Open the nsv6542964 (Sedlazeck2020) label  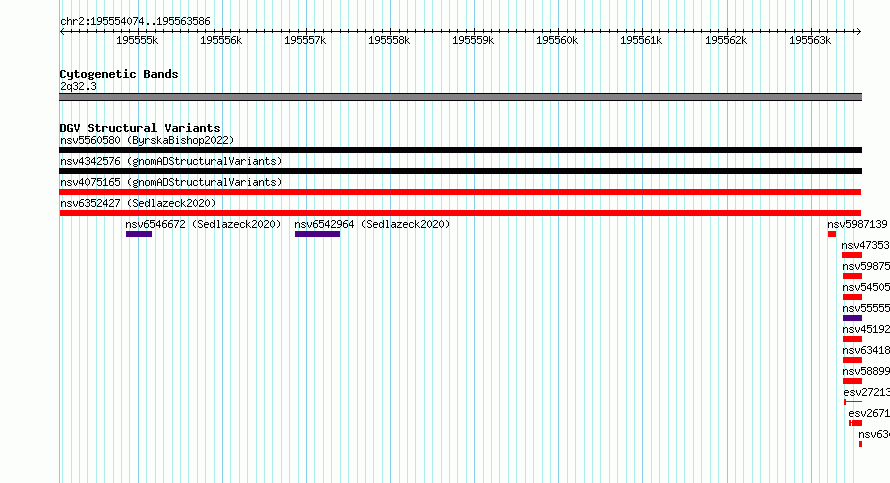pos(372,224)
